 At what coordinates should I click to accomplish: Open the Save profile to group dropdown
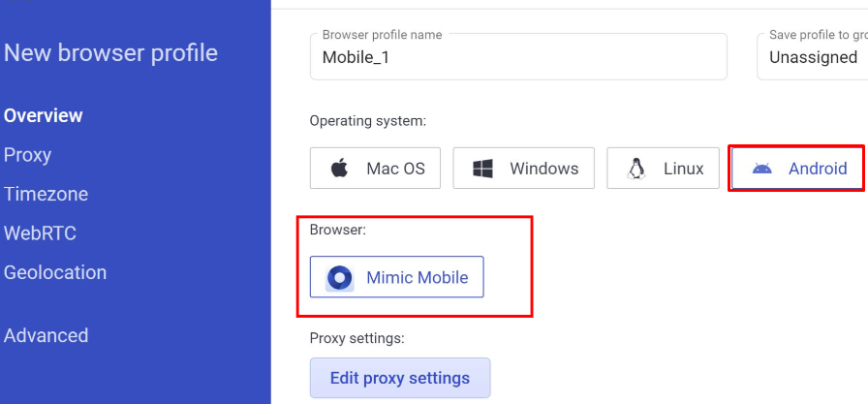click(x=812, y=56)
